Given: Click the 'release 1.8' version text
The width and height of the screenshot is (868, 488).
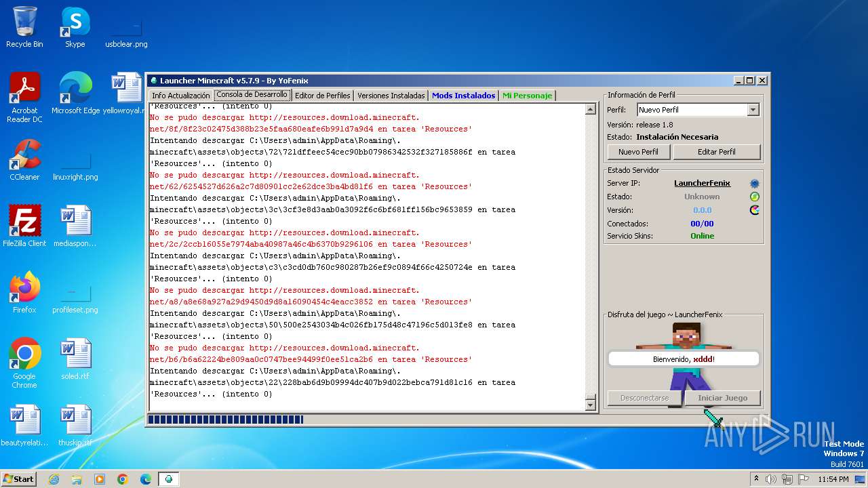Looking at the screenshot, I should click(x=654, y=125).
